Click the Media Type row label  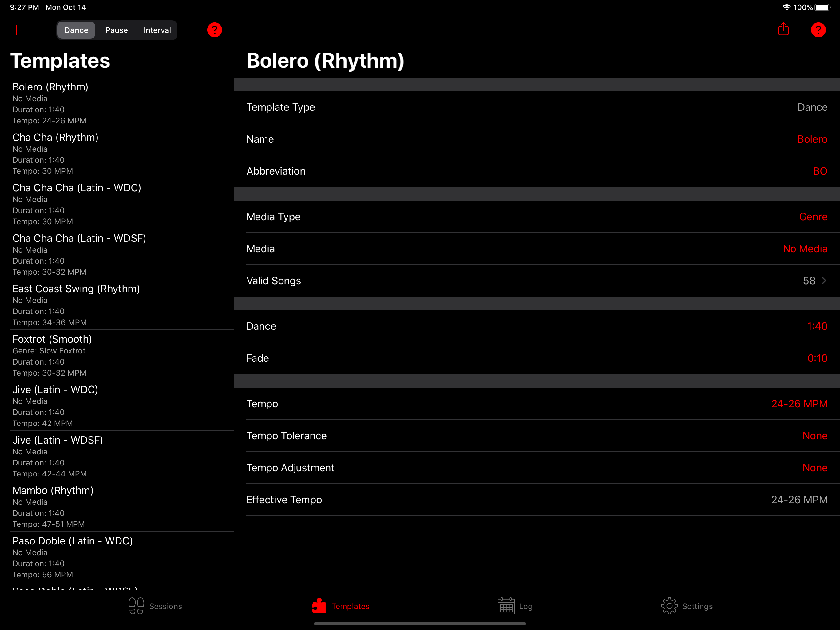click(273, 217)
